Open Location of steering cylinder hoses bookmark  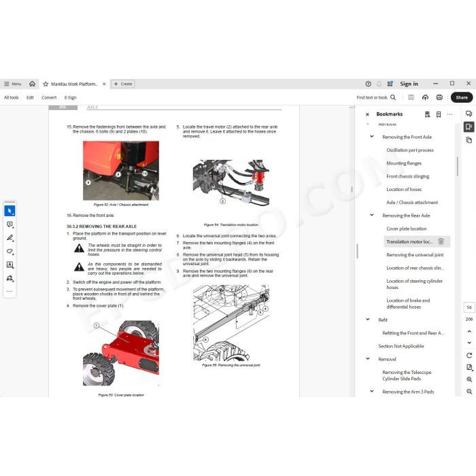click(414, 284)
